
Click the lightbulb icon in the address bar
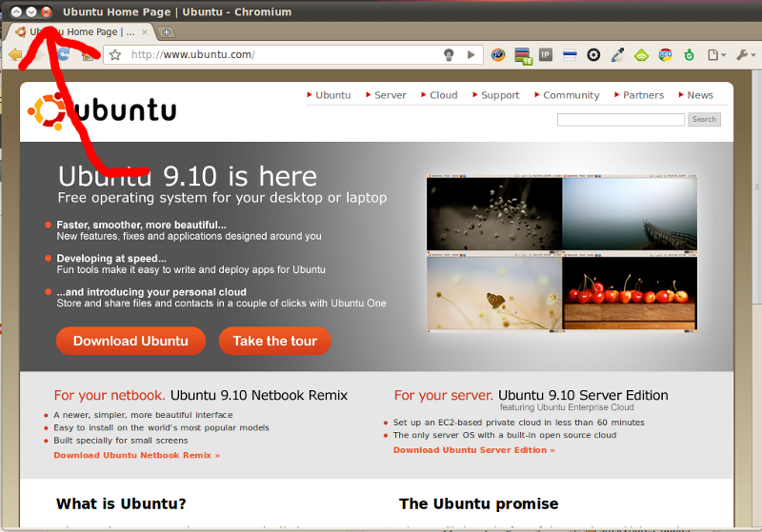coord(449,55)
